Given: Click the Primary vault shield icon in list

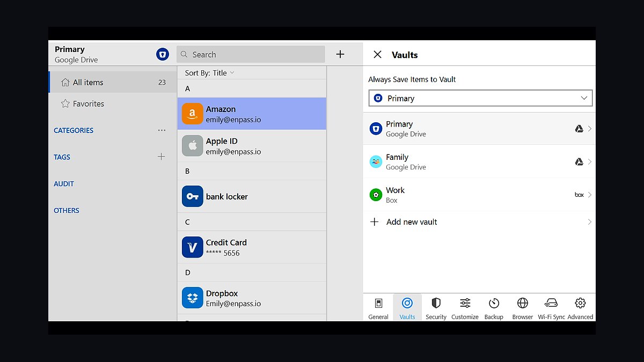Looking at the screenshot, I should [x=376, y=129].
